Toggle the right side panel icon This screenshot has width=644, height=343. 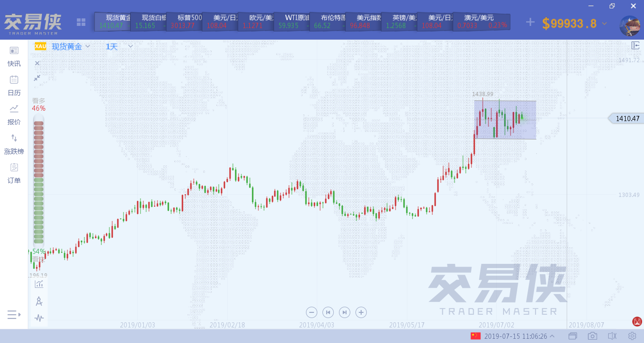pos(636,46)
